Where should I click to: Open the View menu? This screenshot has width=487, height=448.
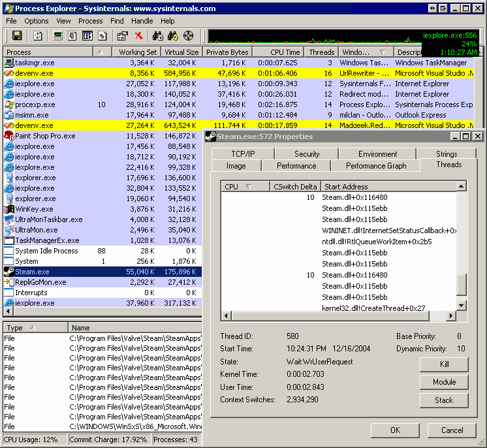pos(63,21)
